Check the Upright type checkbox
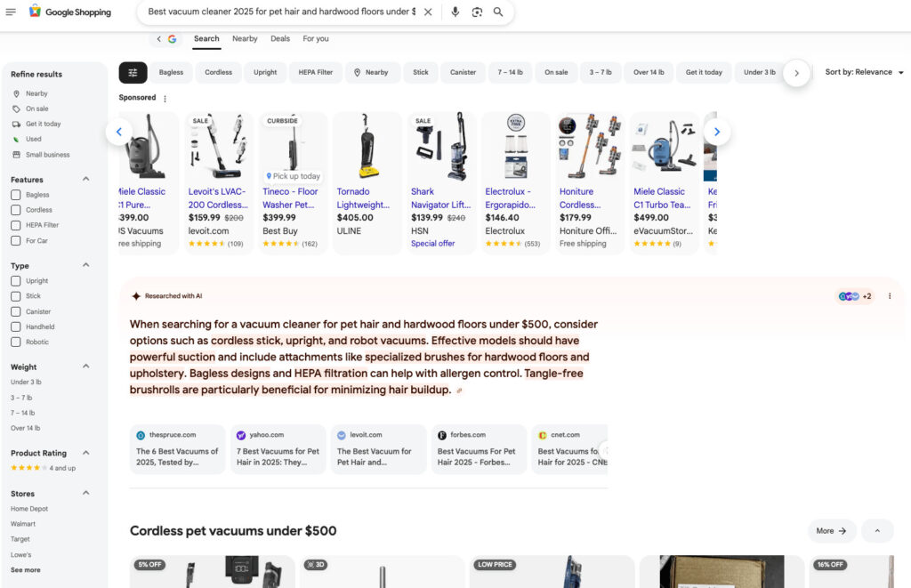 (16, 281)
